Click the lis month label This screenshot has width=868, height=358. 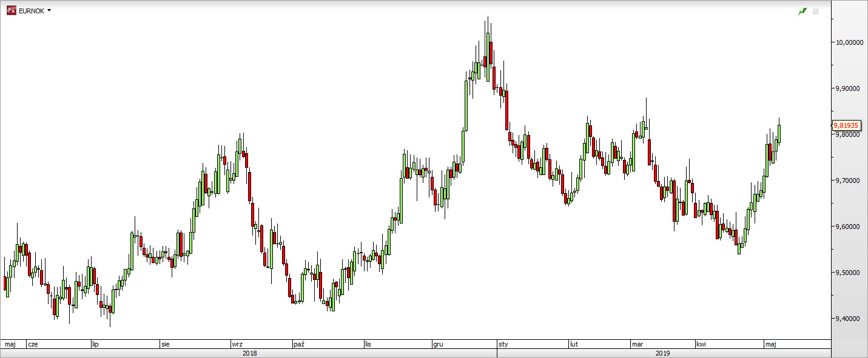click(x=368, y=344)
